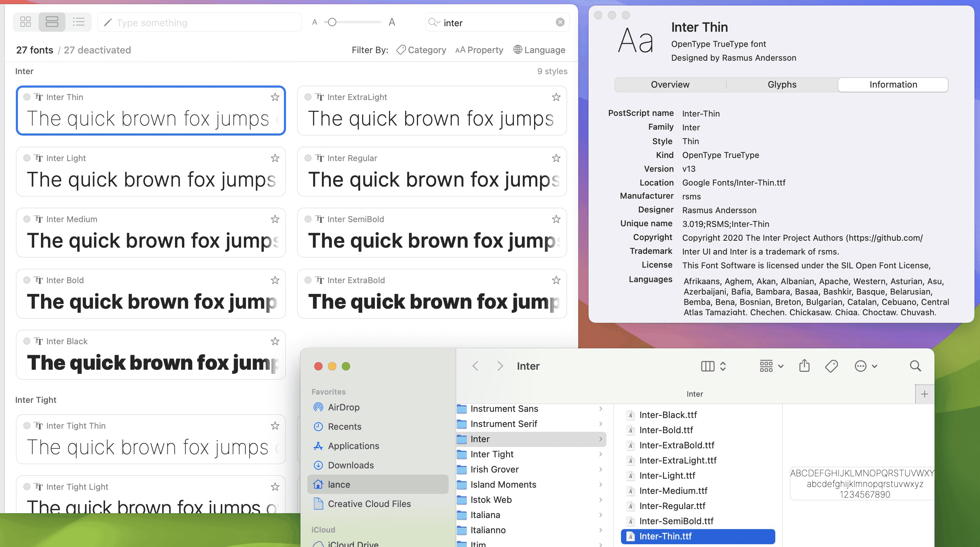This screenshot has width=980, height=547.
Task: Open Finder tags editor
Action: (831, 366)
